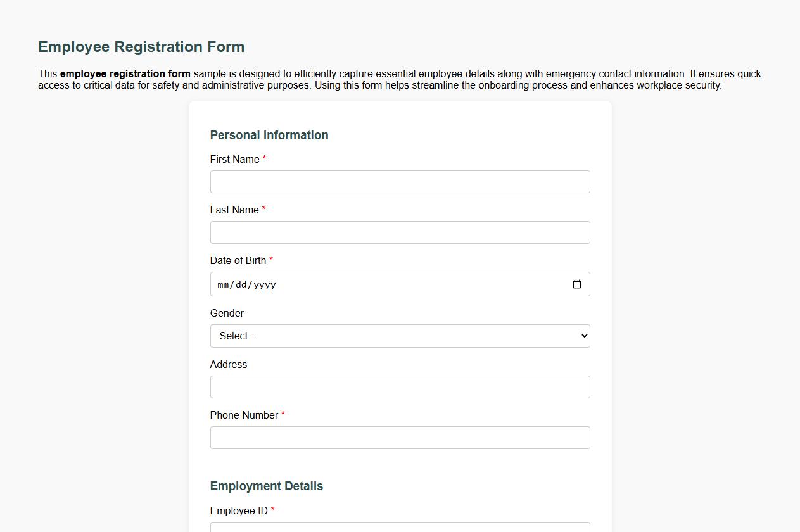
Task: Select the Personal Information section heading
Action: (269, 135)
